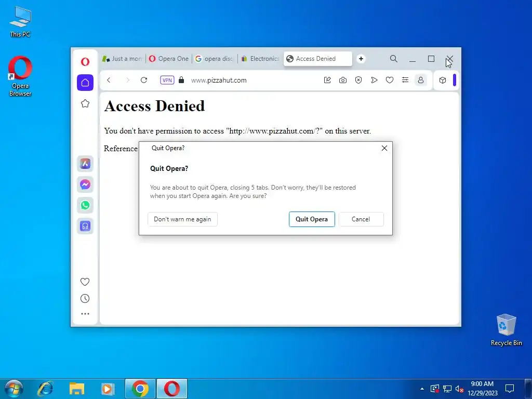Maximize the Opera window
532x399 pixels.
click(431, 59)
